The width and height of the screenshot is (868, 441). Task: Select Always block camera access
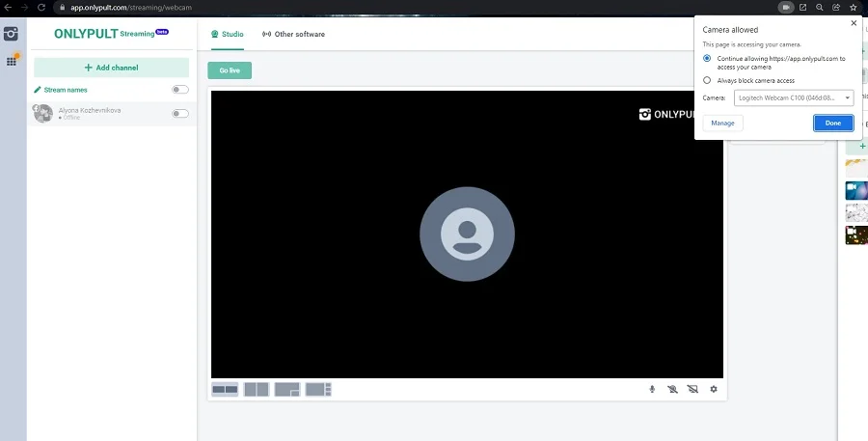pos(707,80)
